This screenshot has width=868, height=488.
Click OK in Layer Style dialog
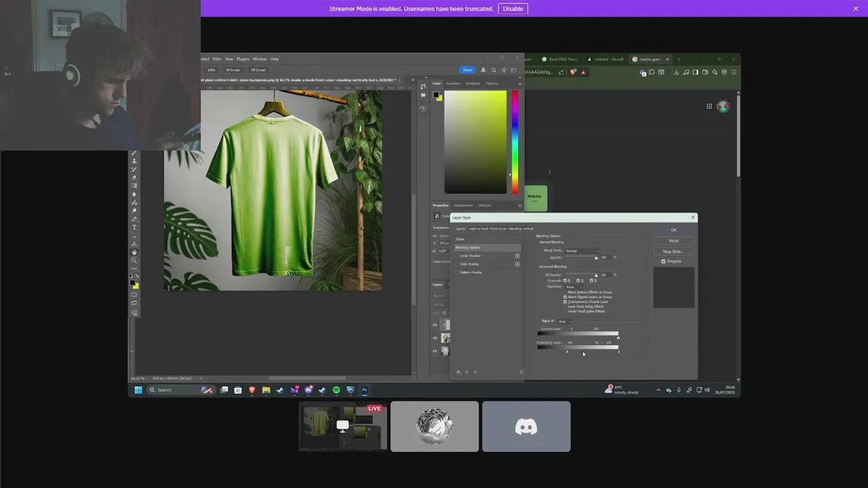(x=673, y=230)
